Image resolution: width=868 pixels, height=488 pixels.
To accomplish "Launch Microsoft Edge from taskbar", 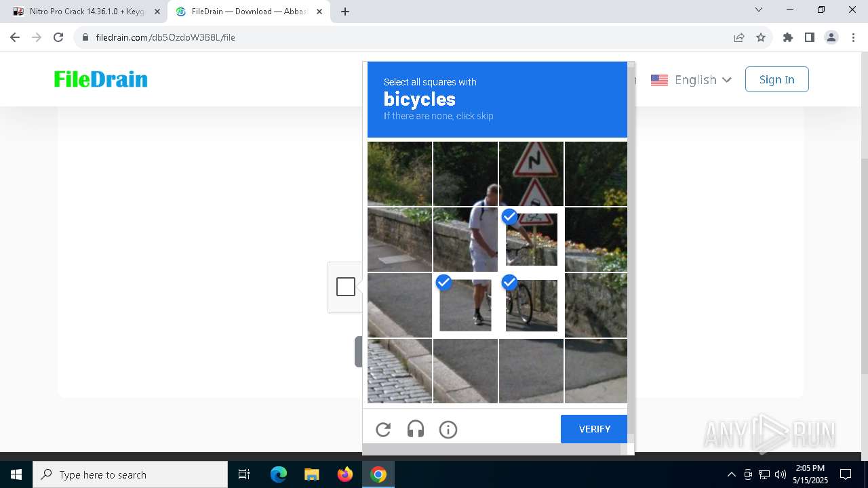I will pyautogui.click(x=279, y=474).
